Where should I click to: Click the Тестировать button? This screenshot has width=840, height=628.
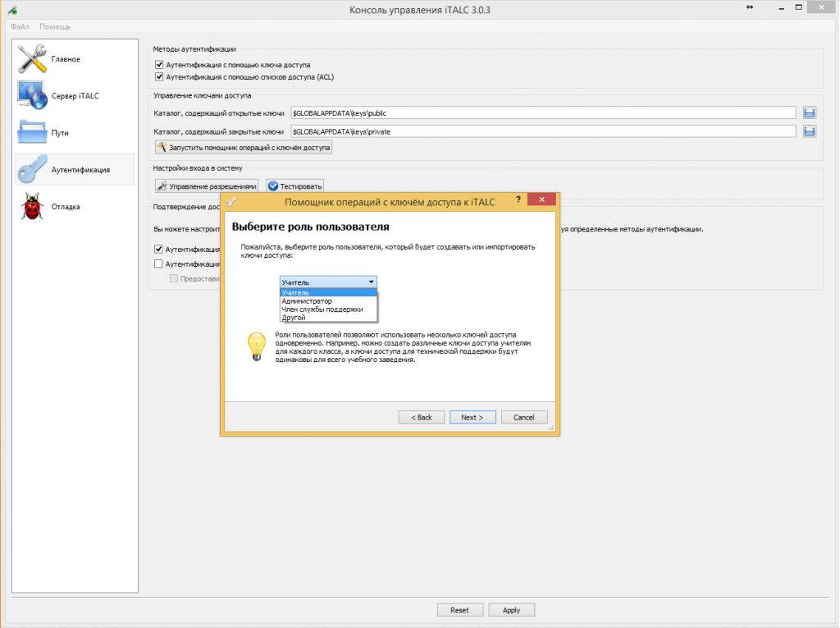[295, 186]
